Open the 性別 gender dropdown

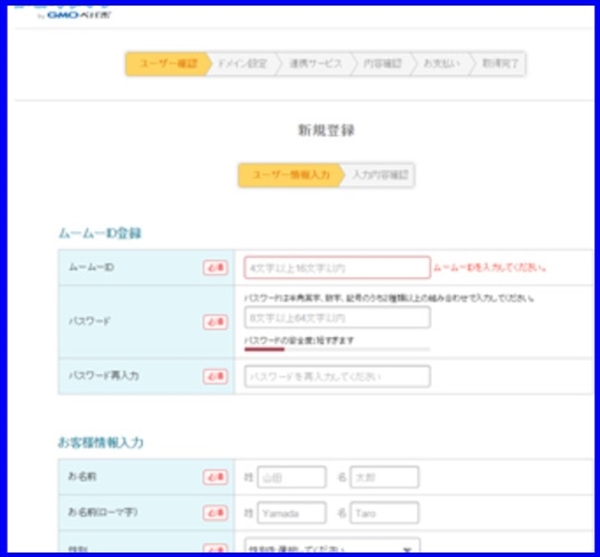pos(332,546)
